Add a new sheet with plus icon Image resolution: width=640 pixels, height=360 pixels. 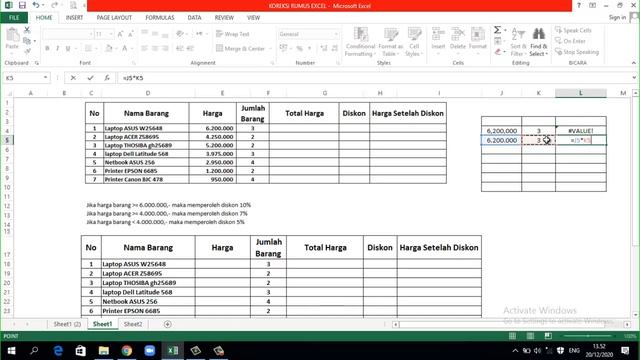(x=167, y=324)
